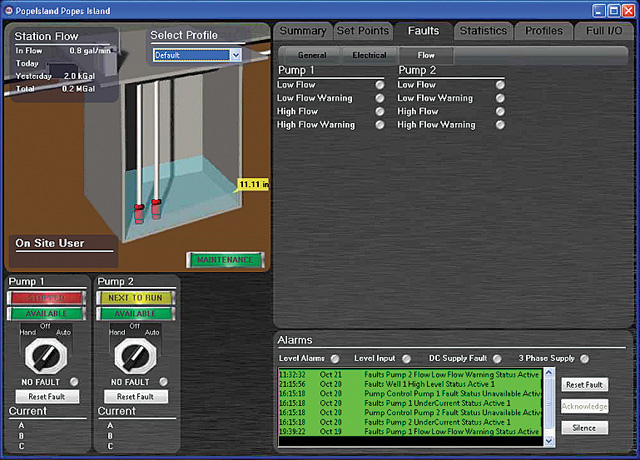Click the Pump 2 Next To Run indicator
640x460 pixels.
tap(135, 297)
